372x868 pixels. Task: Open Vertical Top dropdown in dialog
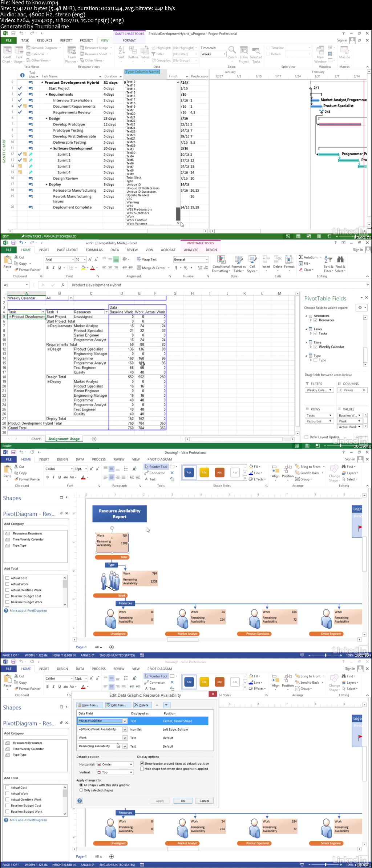tap(131, 772)
